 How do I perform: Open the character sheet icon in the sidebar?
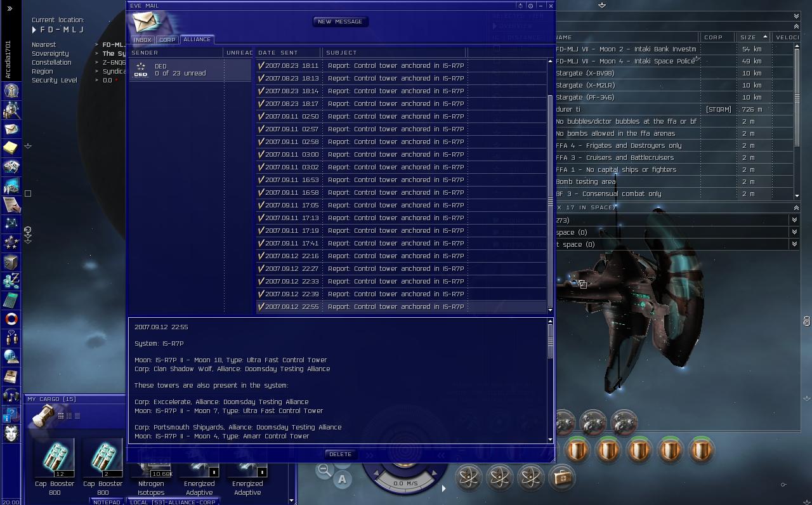click(x=11, y=91)
